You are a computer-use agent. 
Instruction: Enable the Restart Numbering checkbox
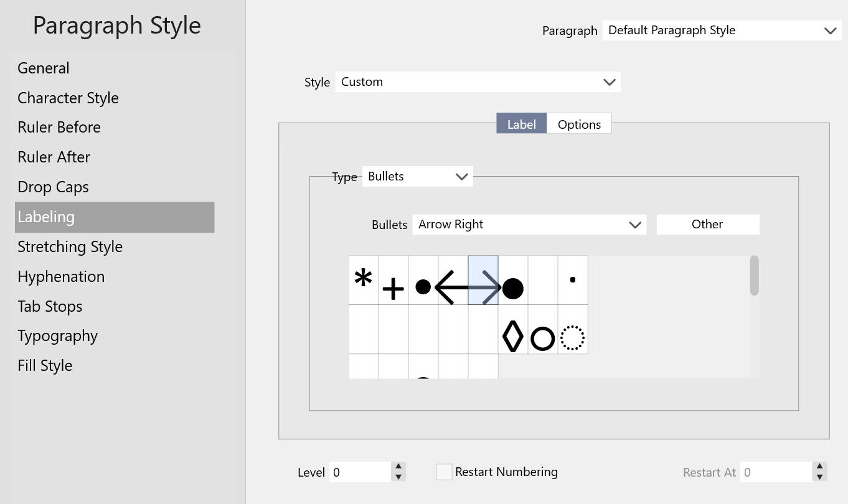[x=444, y=472]
